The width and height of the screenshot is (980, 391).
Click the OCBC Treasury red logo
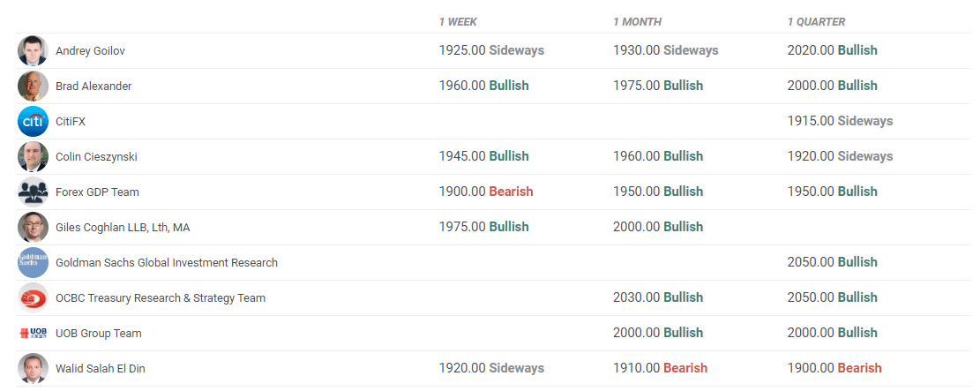click(x=33, y=298)
